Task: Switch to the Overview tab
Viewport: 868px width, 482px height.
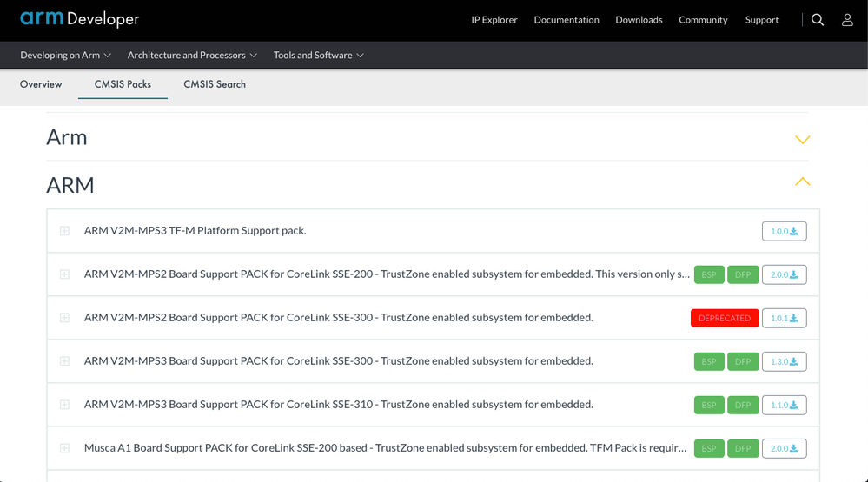Action: tap(41, 84)
